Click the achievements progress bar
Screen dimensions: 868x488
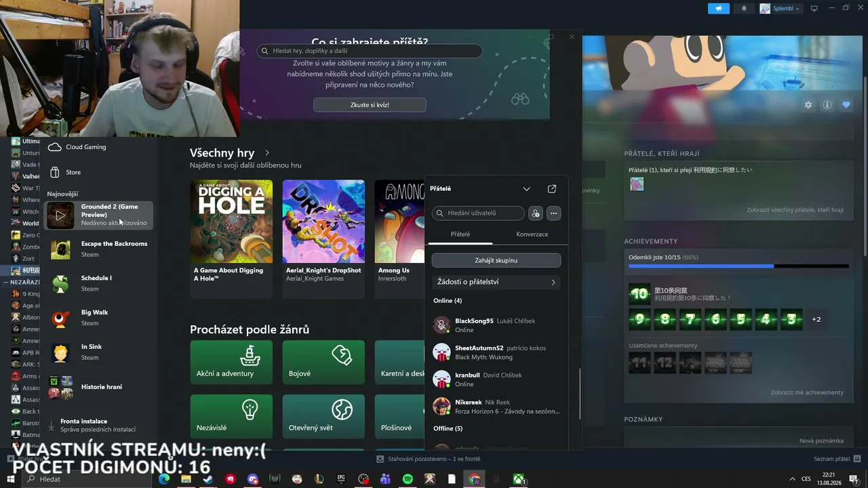tap(738, 266)
